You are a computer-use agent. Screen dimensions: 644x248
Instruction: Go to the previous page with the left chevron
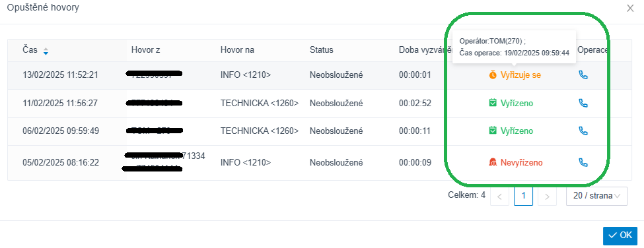[x=499, y=196]
